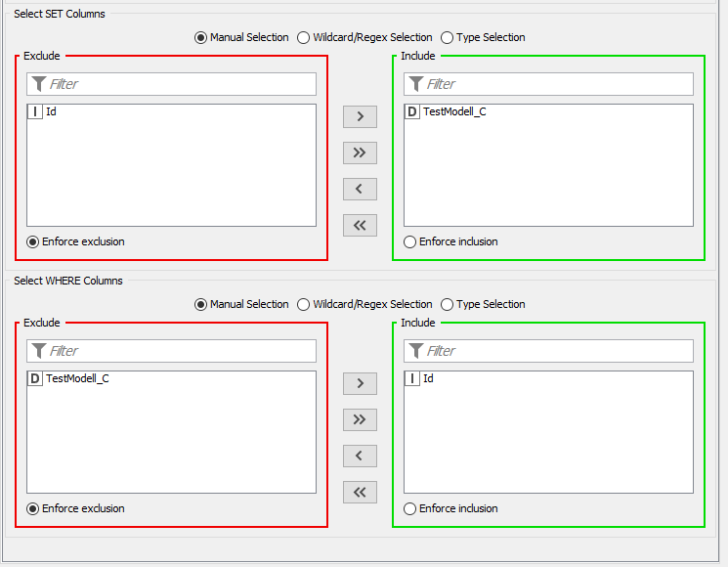Choose Enforce exclusion in SET Columns
Screen dimensions: 728x567
[x=75, y=241]
